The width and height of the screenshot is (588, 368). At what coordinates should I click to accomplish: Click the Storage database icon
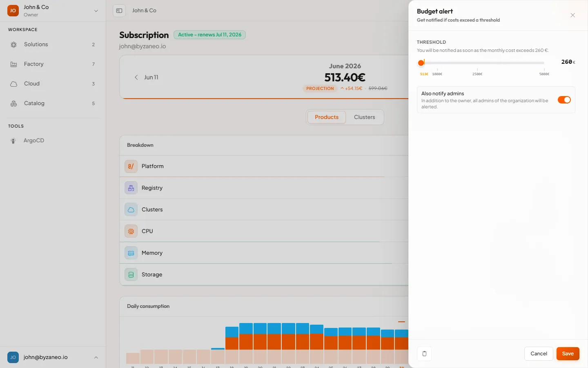[x=131, y=275]
